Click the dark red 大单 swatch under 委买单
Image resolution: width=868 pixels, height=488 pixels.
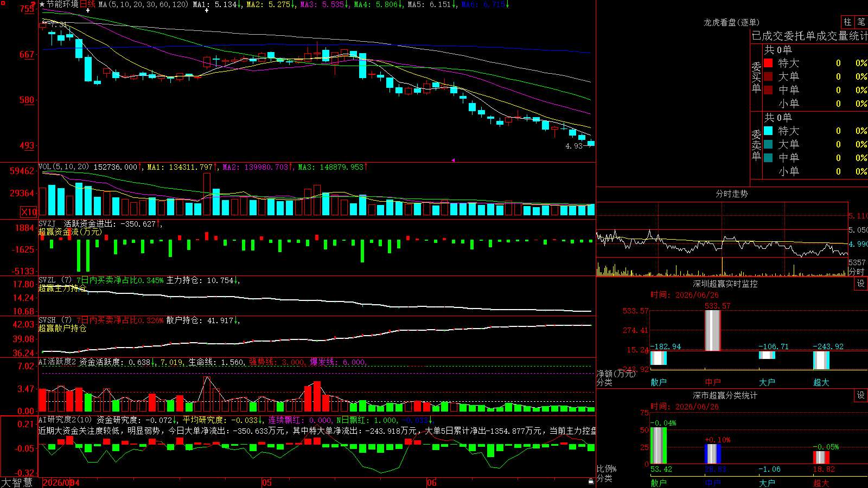(x=768, y=76)
